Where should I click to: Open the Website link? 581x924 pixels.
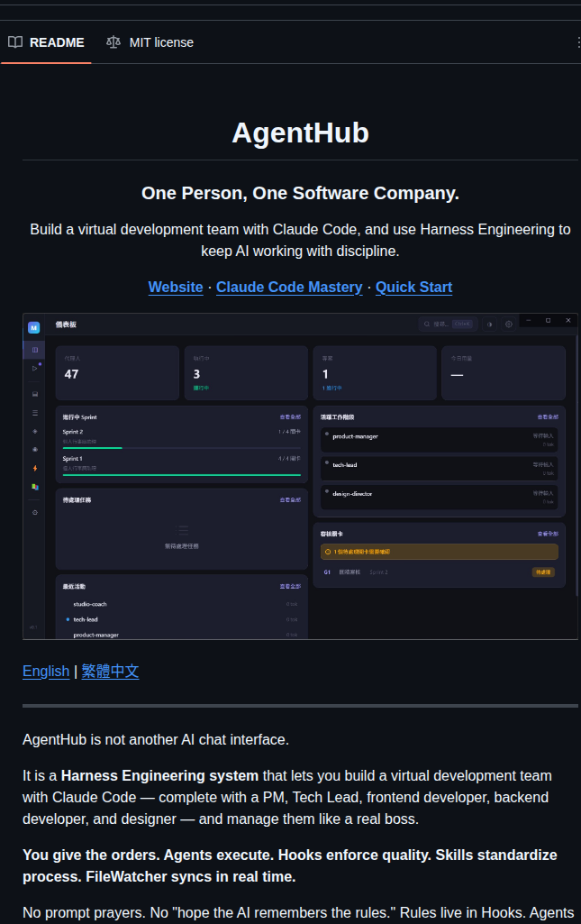(176, 287)
